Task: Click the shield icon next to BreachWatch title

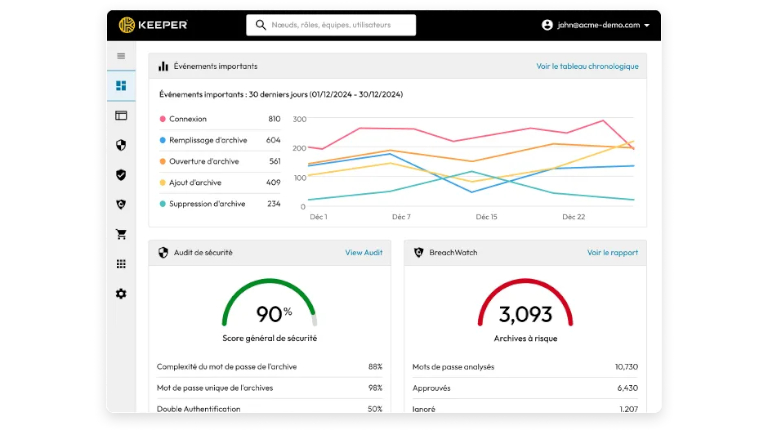Action: tap(418, 253)
